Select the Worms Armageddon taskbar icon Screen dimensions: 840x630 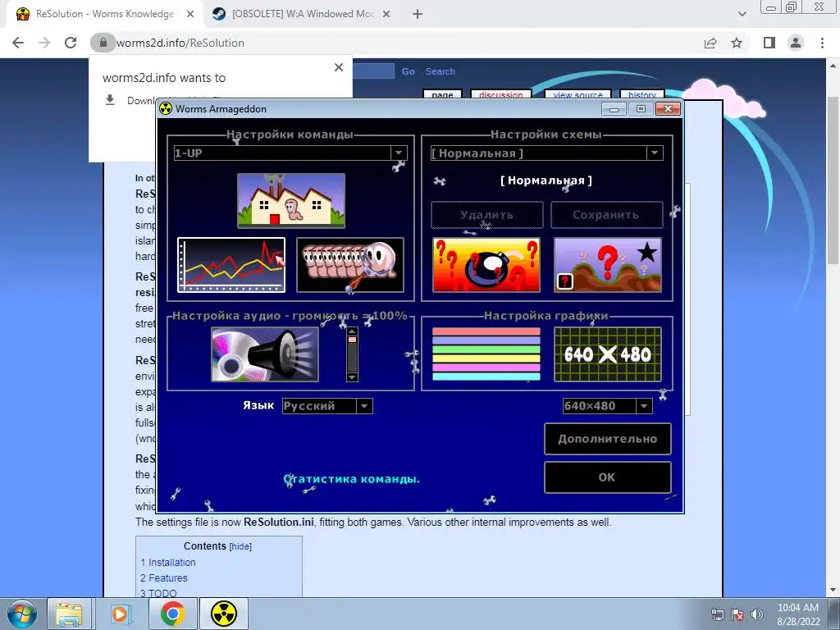pos(224,614)
